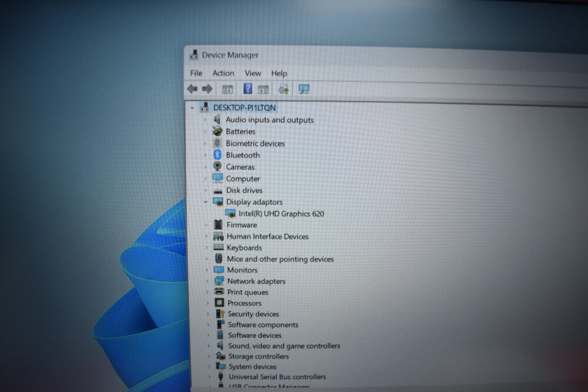Screen dimensions: 588x392
Task: Select the Computer label
Action: [x=243, y=179]
